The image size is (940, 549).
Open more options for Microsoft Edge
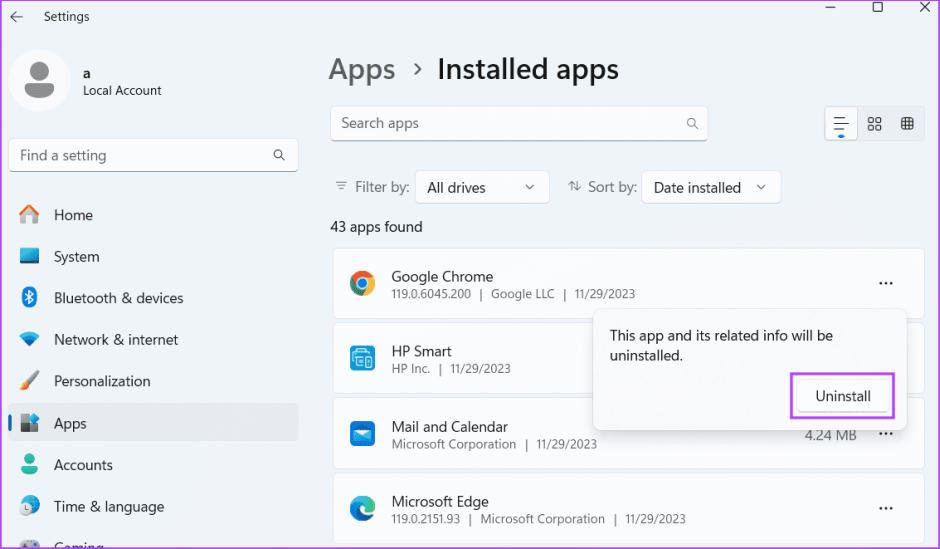[x=885, y=509]
